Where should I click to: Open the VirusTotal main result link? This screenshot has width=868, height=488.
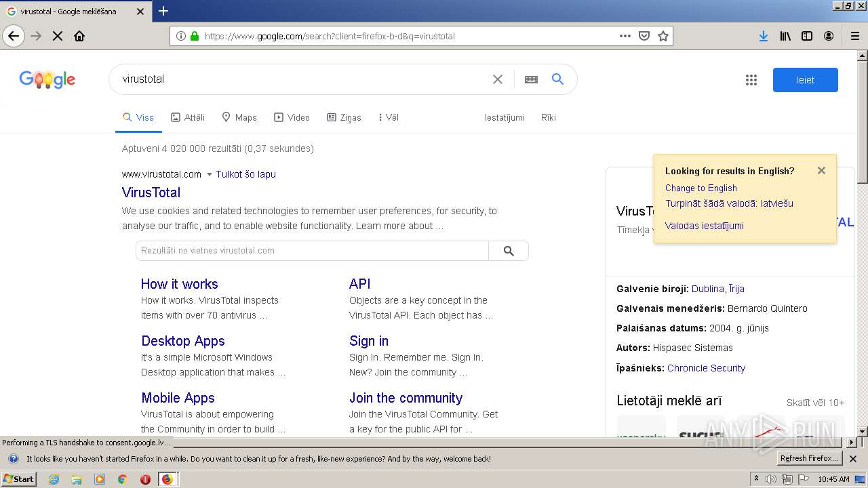151,192
